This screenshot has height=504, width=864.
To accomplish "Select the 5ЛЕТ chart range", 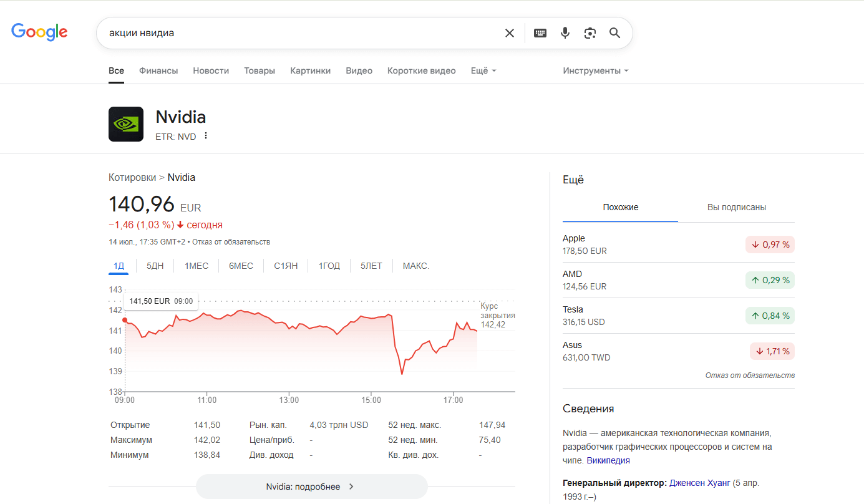I will [371, 266].
